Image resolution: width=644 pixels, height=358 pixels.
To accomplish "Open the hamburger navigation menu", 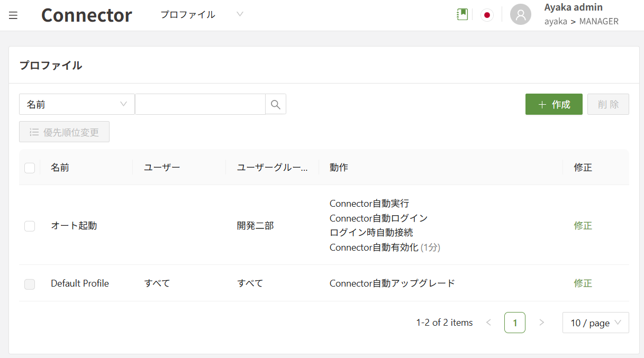I will tap(13, 15).
